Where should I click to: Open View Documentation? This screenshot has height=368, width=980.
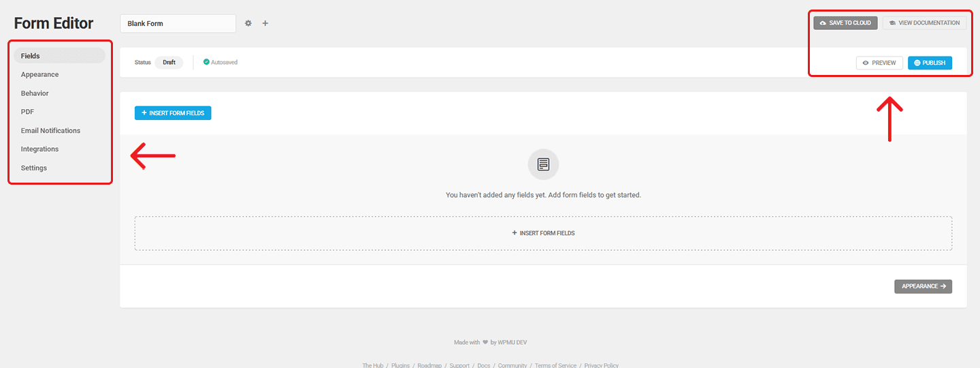click(x=924, y=23)
